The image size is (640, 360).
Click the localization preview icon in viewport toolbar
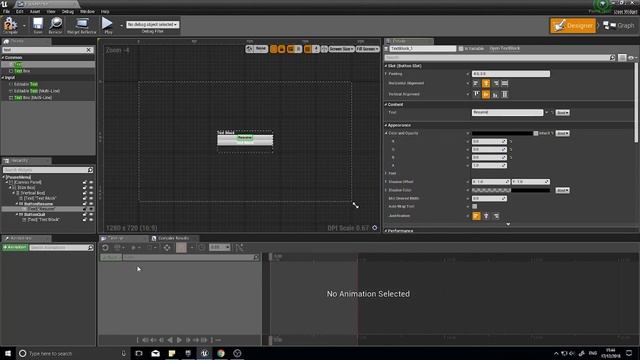pos(249,49)
